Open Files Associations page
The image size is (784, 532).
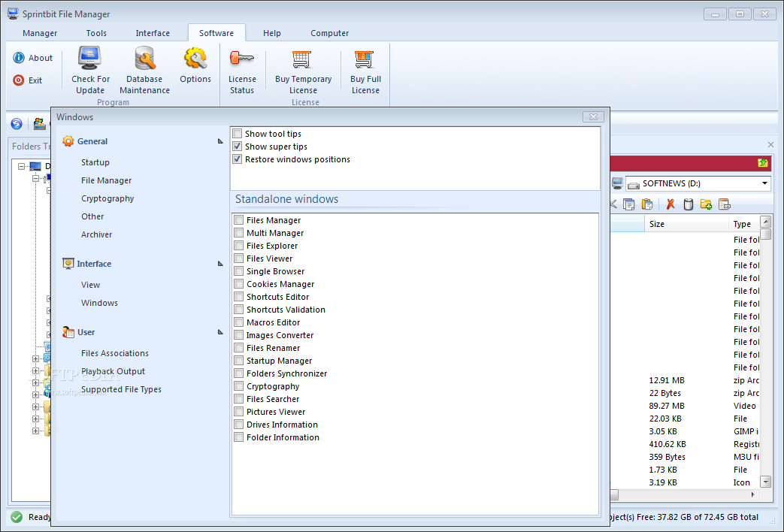115,353
